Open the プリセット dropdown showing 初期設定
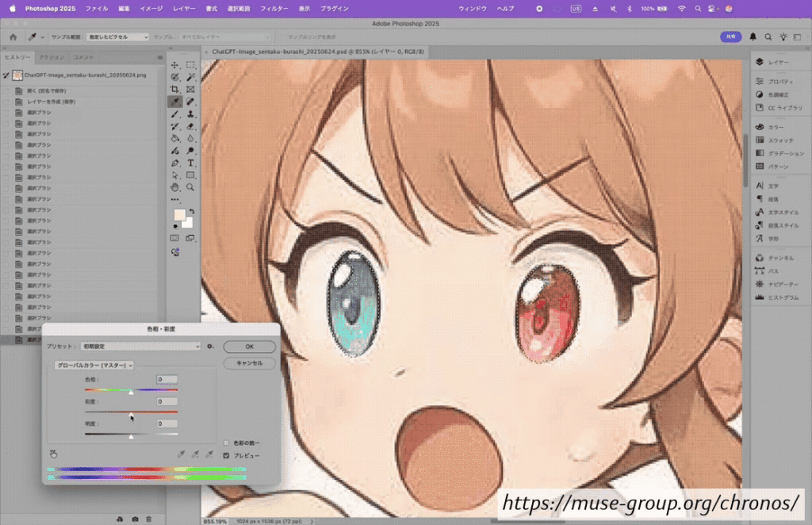The image size is (812, 525). pos(140,346)
